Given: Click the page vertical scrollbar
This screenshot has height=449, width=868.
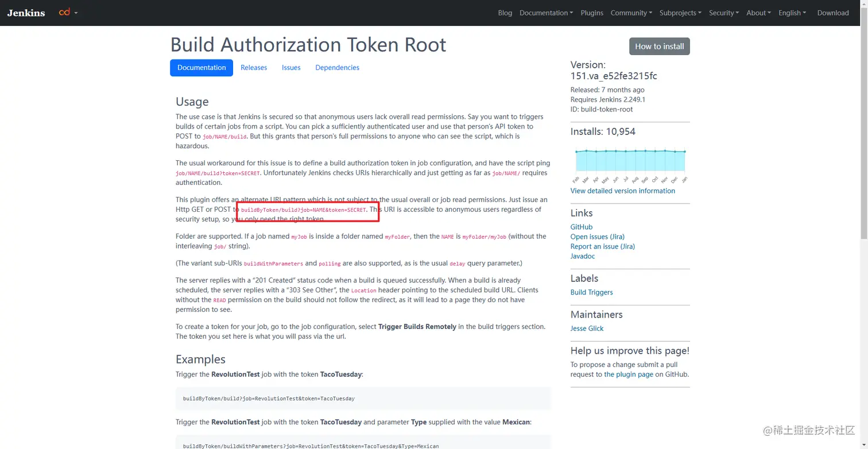Looking at the screenshot, I should pos(864,225).
